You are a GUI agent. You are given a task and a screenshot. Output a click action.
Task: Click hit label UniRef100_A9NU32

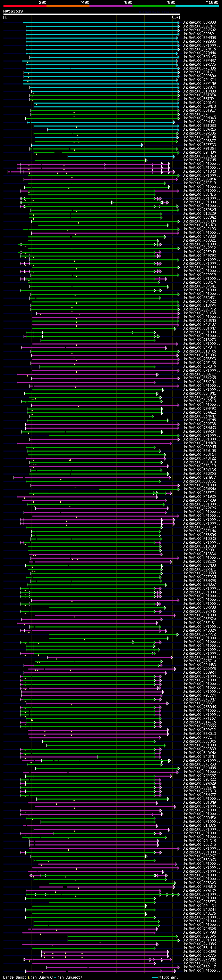199,122
